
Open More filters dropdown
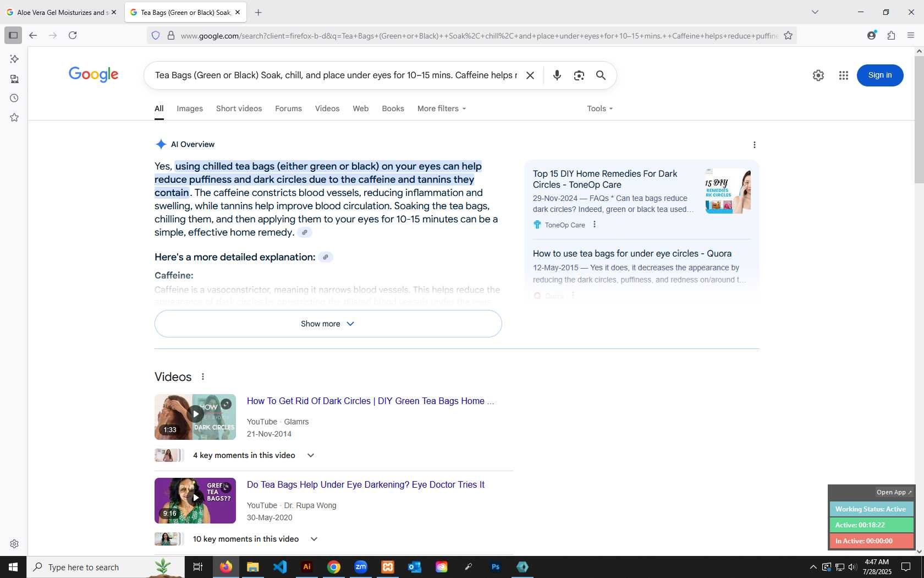(x=442, y=108)
